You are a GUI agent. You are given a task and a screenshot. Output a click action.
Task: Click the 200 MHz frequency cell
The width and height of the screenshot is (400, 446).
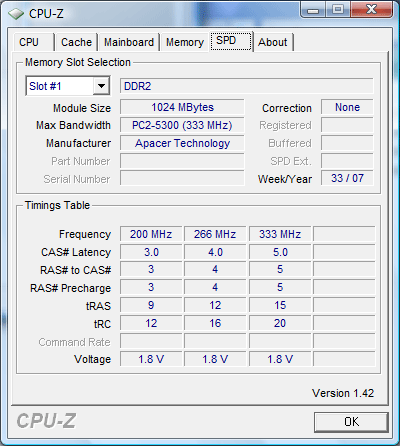151,234
